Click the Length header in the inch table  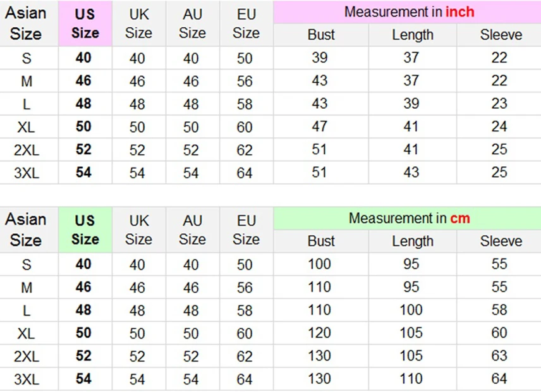[x=413, y=35]
